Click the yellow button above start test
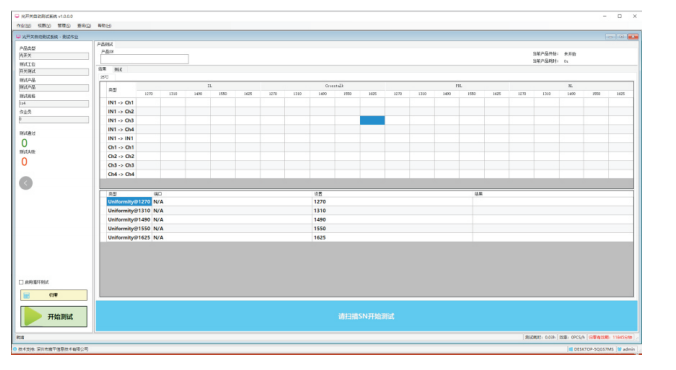The image size is (676, 370). 53,295
